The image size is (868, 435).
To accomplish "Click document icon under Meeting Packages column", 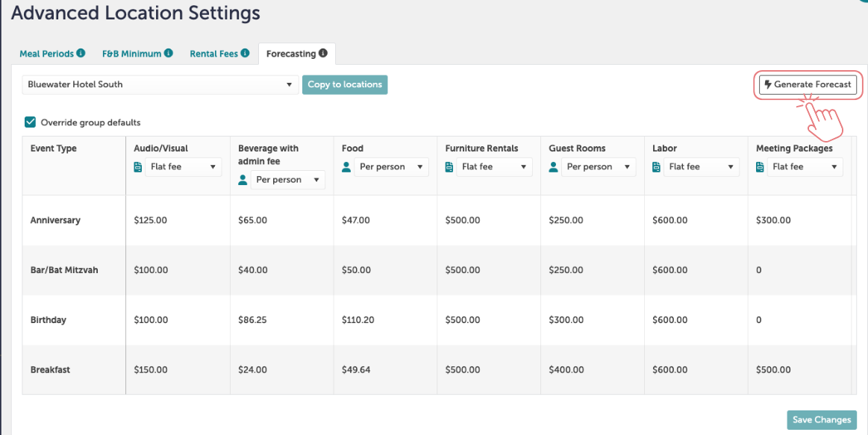I will click(x=760, y=166).
